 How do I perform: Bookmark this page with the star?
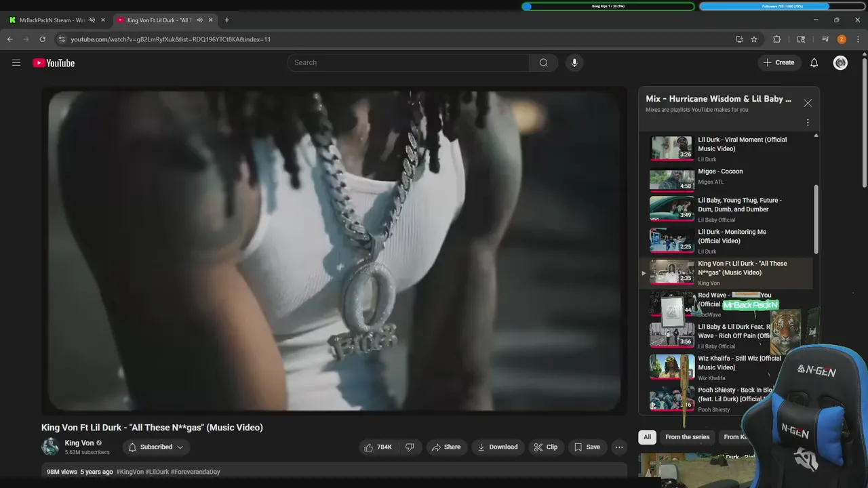pos(754,39)
